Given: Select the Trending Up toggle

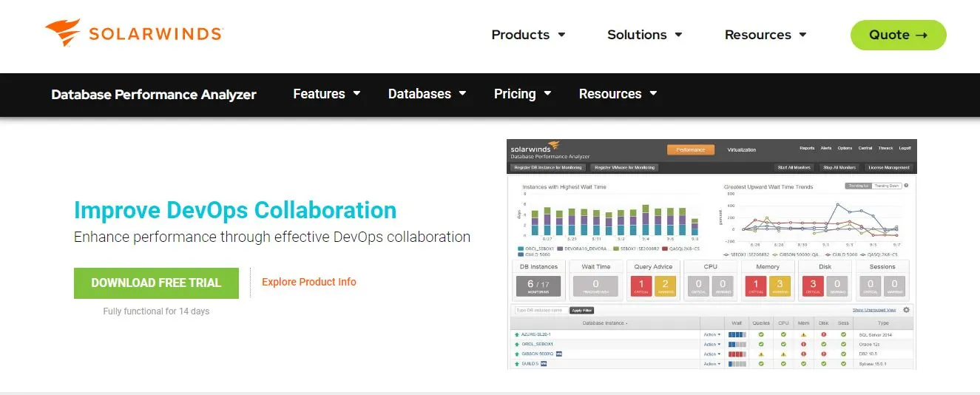Looking at the screenshot, I should pyautogui.click(x=859, y=186).
